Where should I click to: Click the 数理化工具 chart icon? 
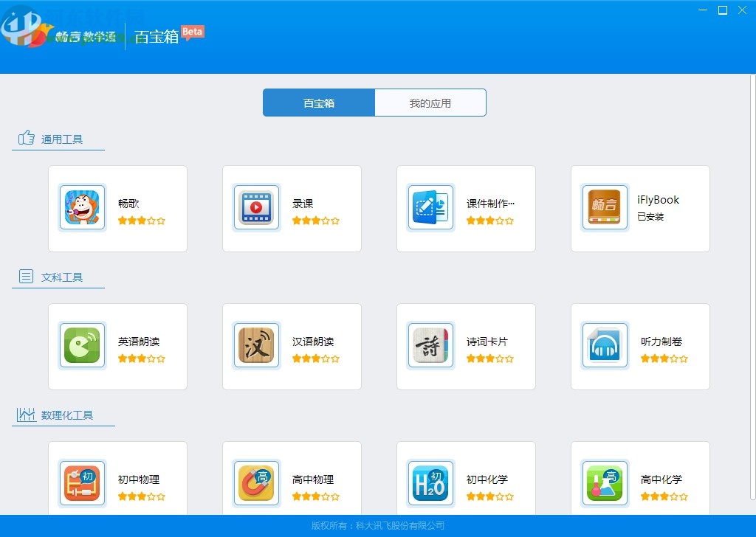pos(26,415)
